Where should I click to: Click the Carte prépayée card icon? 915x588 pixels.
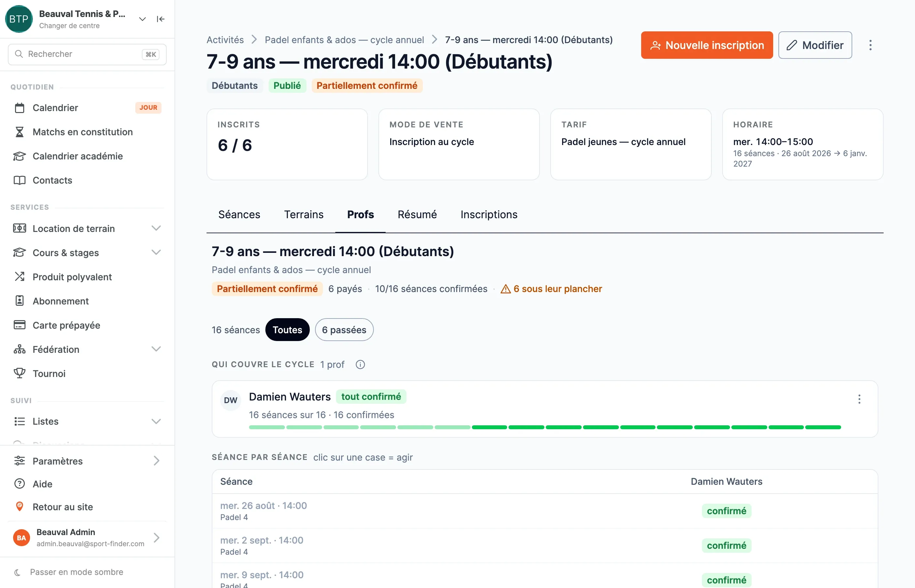20,325
